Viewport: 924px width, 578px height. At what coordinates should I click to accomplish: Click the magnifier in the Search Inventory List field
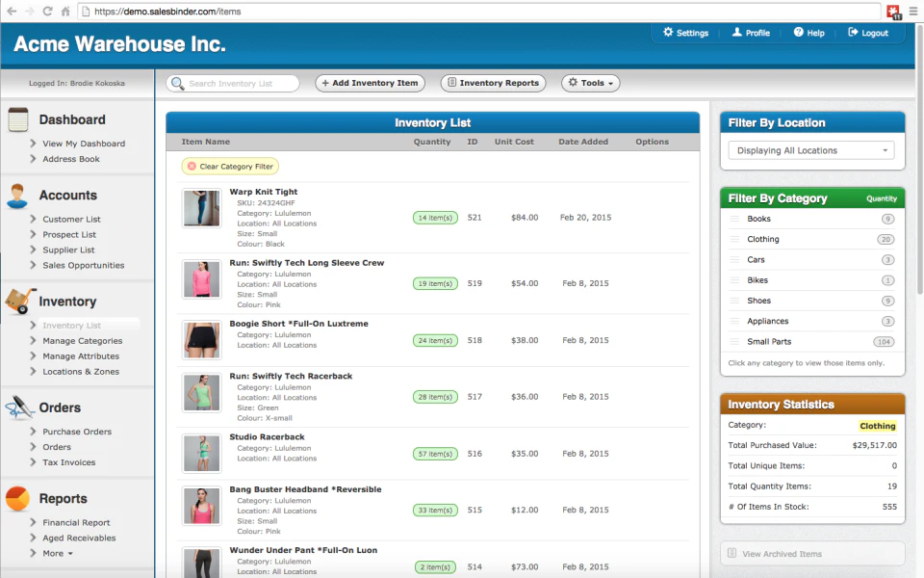click(176, 83)
